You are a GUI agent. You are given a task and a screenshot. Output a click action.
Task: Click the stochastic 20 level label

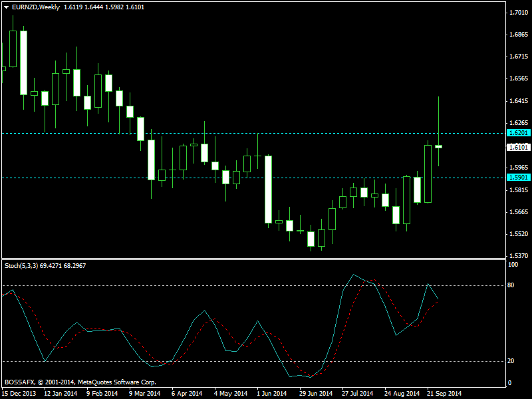(x=511, y=361)
